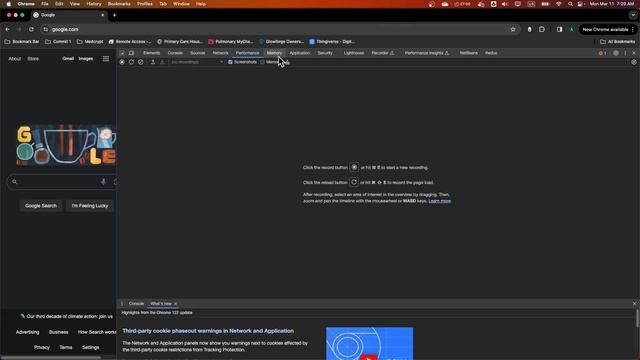The height and width of the screenshot is (360, 640).
Task: Open the Commit 1 bookmarks folder
Action: [58, 42]
